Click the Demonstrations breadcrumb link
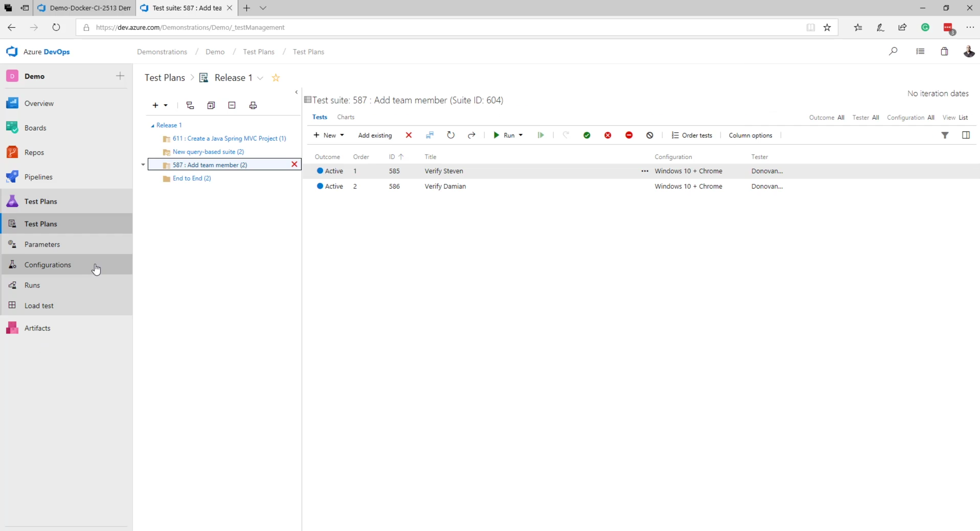 tap(162, 52)
